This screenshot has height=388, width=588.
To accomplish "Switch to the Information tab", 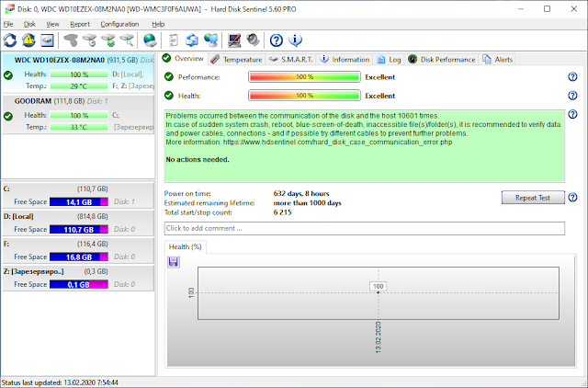I will [x=345, y=59].
